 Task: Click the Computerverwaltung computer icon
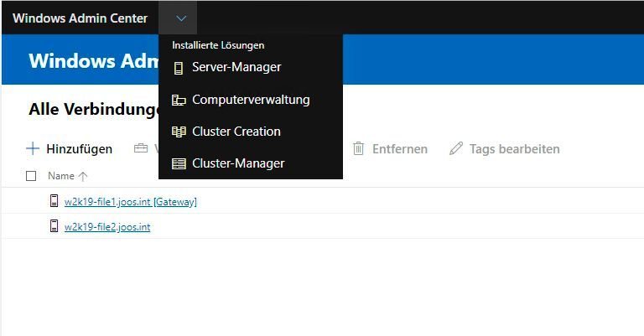coord(179,100)
